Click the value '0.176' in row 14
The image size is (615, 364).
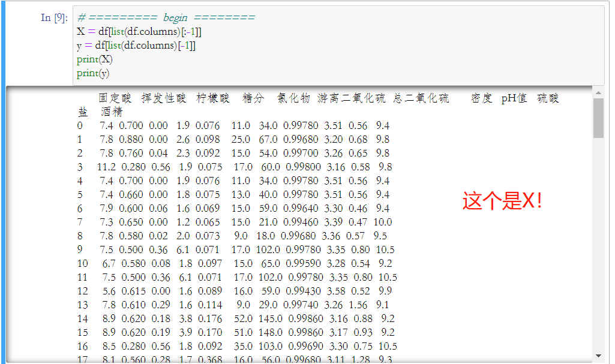[210, 318]
